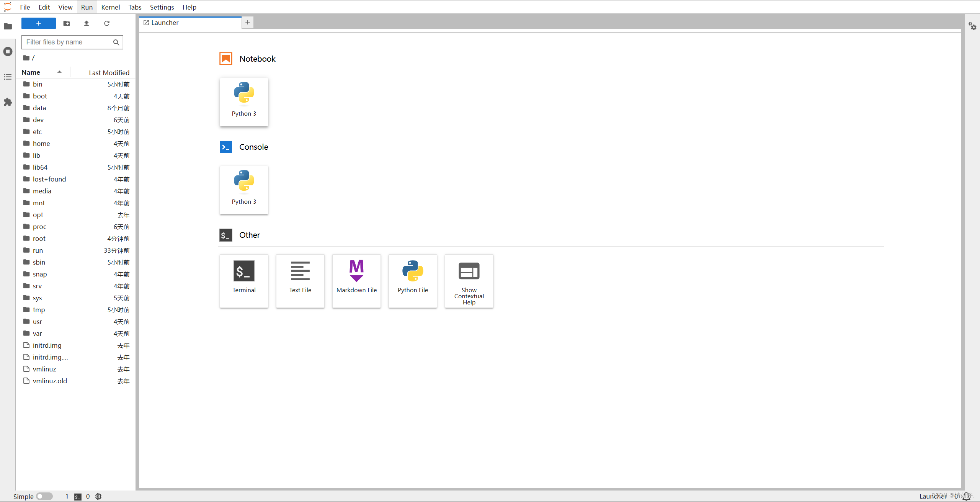Open the Settings menu
This screenshot has width=980, height=502.
(162, 7)
